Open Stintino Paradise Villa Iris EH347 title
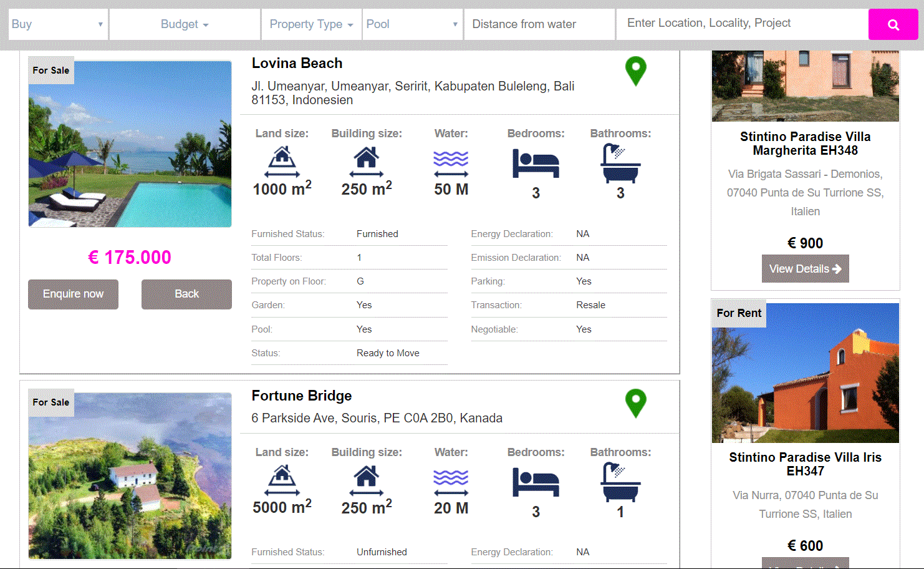This screenshot has width=924, height=569. [x=805, y=464]
